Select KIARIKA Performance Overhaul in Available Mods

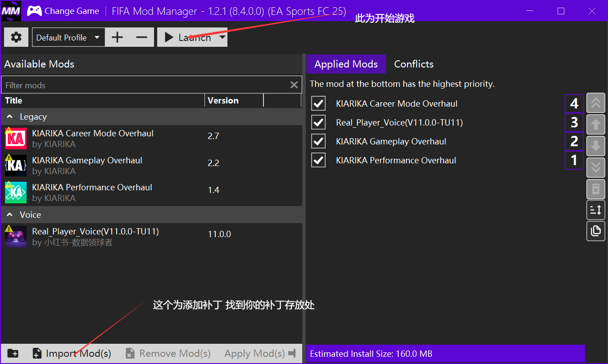tap(151, 193)
